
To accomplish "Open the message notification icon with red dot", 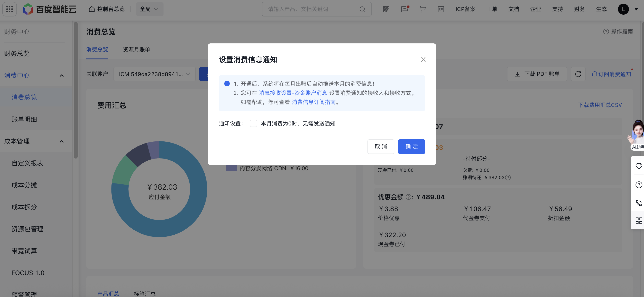I will point(404,9).
